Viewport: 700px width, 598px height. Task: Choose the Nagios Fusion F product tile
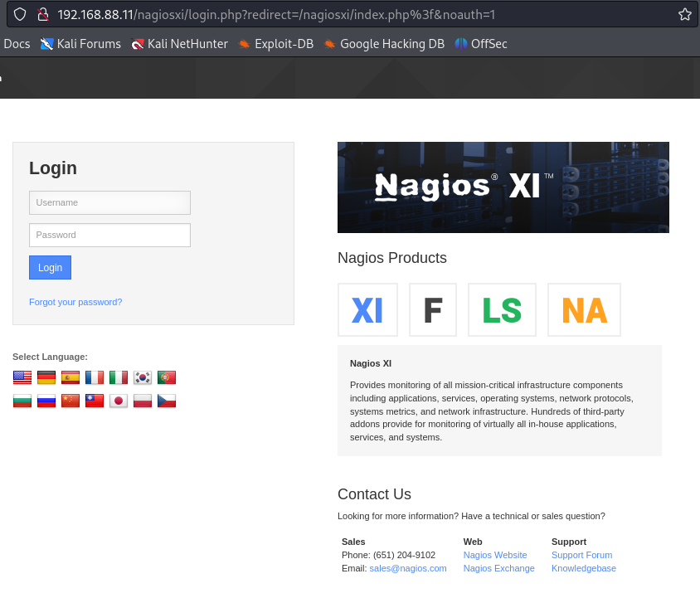click(433, 309)
